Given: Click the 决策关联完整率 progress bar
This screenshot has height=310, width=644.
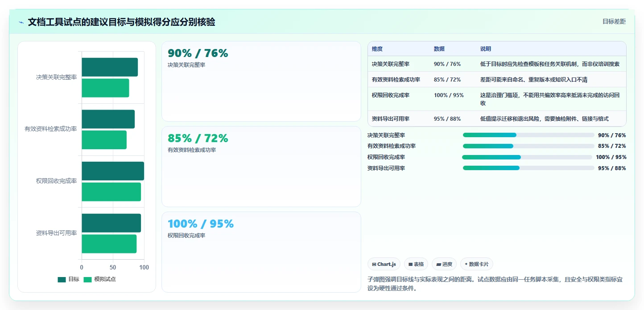Looking at the screenshot, I should click(x=528, y=135).
